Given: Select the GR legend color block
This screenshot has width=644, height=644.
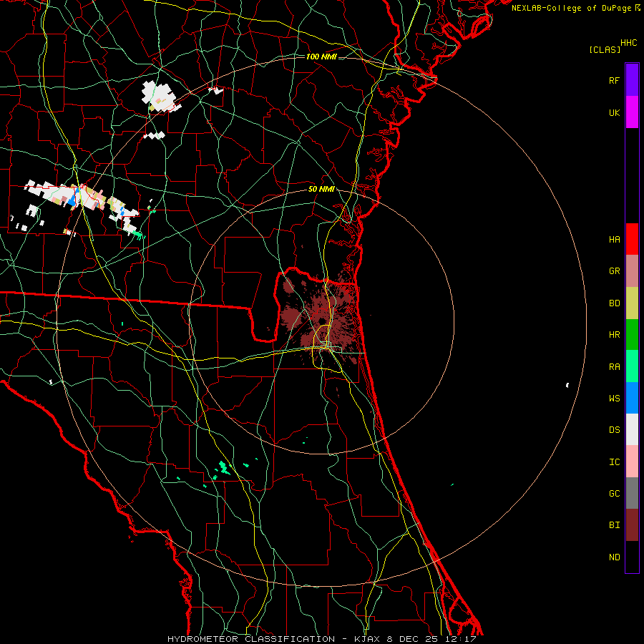Looking at the screenshot, I should point(632,271).
